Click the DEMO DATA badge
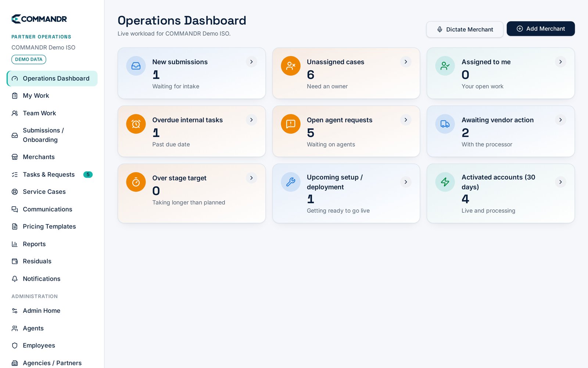This screenshot has height=368, width=588. pyautogui.click(x=29, y=60)
